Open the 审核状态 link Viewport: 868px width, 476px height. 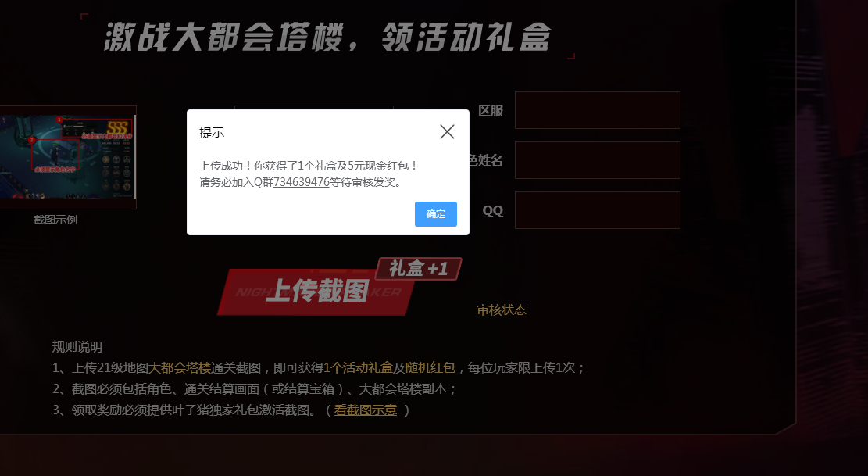coord(502,310)
